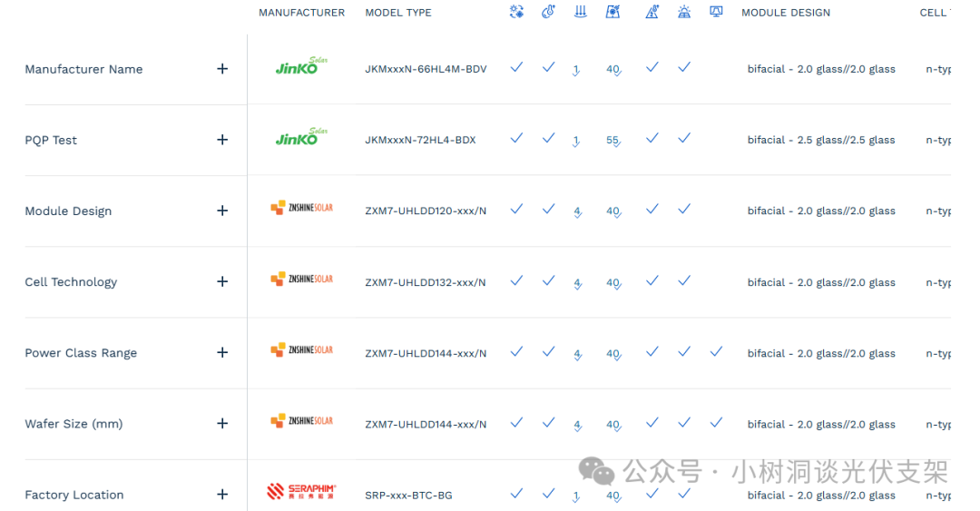Click mechanical stress value 4 for ZXM7-UHLDD132-xxx/N
Screen dimensions: 980x511
[577, 283]
